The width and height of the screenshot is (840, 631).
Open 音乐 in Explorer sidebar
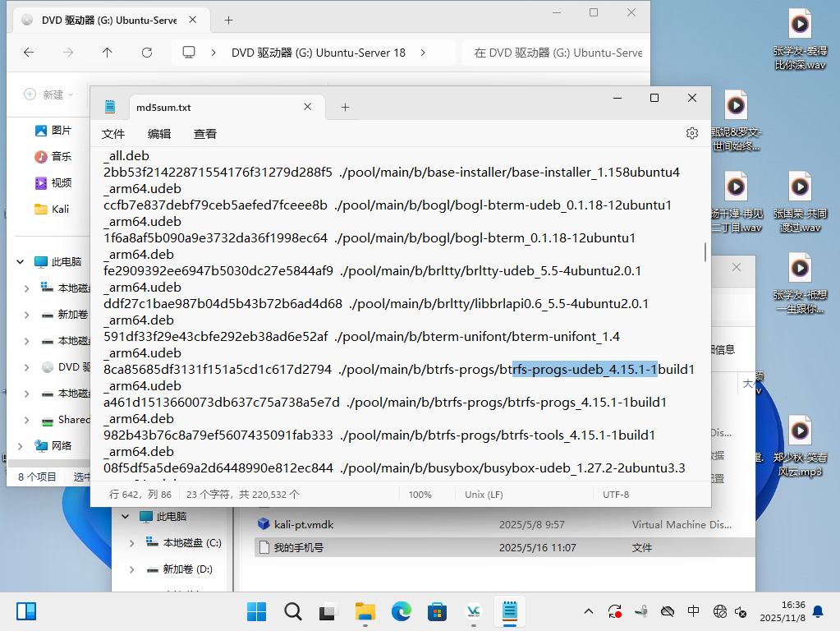[x=53, y=157]
